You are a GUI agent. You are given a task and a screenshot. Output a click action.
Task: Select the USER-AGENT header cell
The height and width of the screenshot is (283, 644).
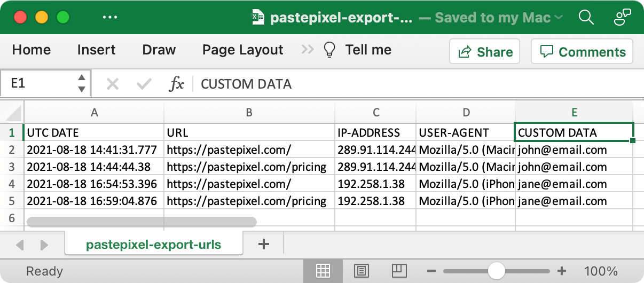click(x=466, y=132)
